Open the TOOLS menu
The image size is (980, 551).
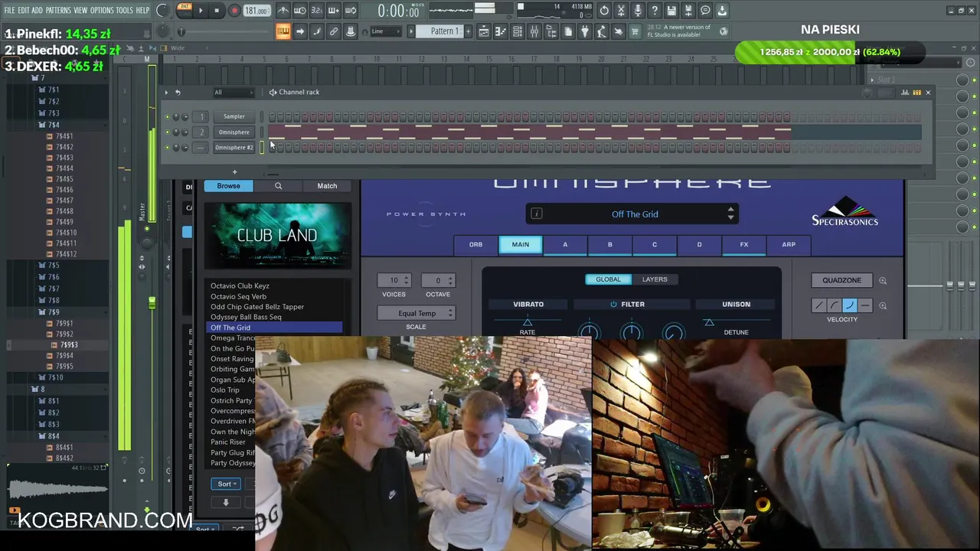(x=124, y=11)
